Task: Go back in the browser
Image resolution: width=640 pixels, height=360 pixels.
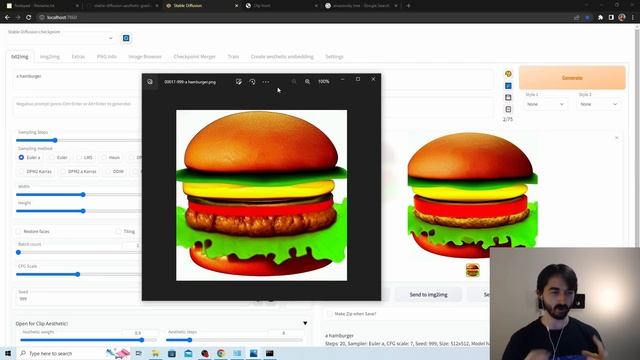Action: pos(7,18)
